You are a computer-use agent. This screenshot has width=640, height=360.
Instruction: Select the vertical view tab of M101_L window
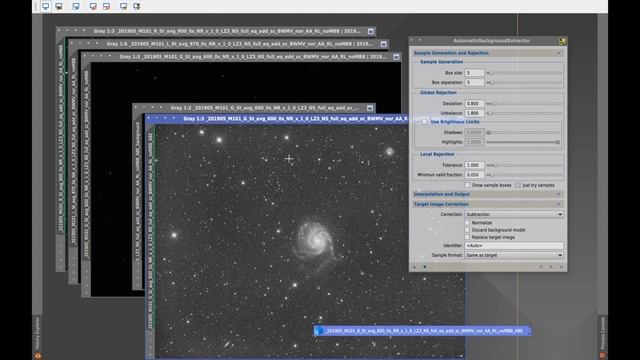point(73,151)
